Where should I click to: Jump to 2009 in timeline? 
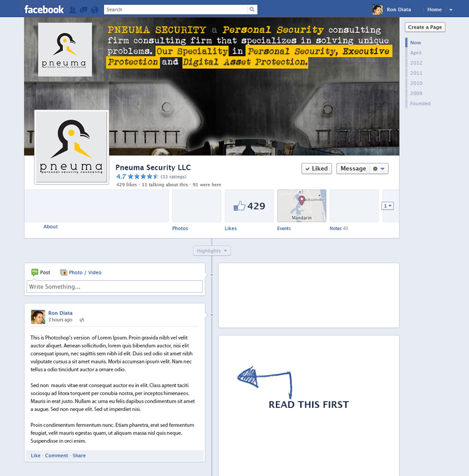[x=416, y=94]
